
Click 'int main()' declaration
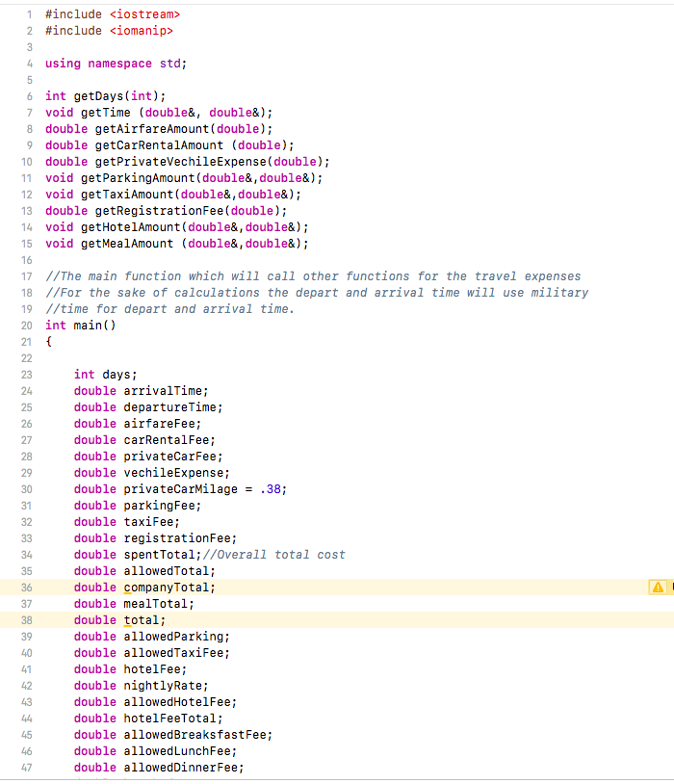pos(81,326)
